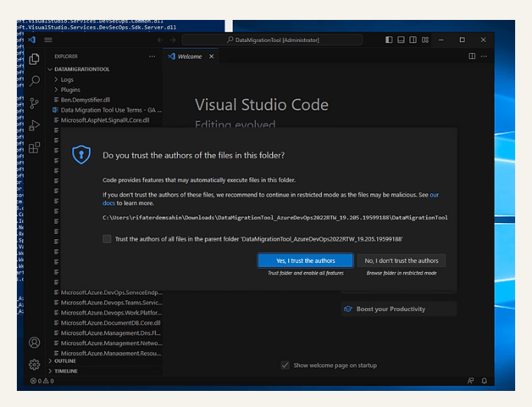Open Data Migration Tool Use Terms file
The height and width of the screenshot is (407, 532).
tap(105, 110)
